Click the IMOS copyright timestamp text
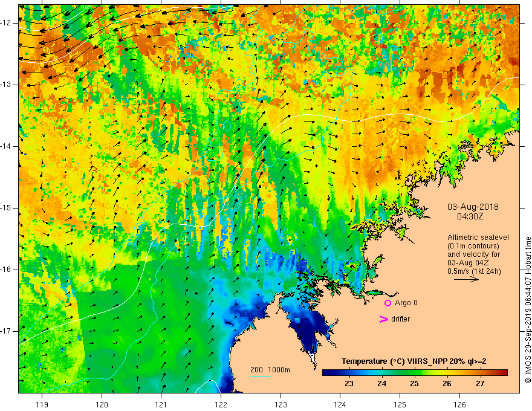The image size is (532, 411). coord(528,310)
